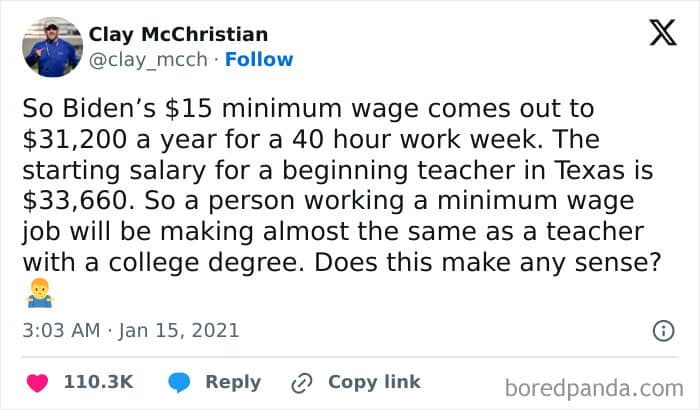The image size is (700, 410).
Task: Click the Clay McChristian display name
Action: point(179,35)
